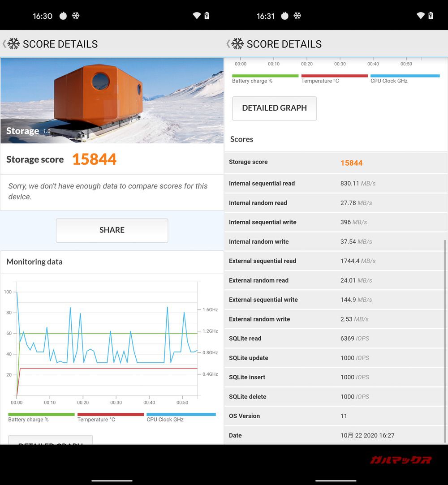Tap the back chevron in the right screen header
The image size is (448, 485).
(228, 44)
